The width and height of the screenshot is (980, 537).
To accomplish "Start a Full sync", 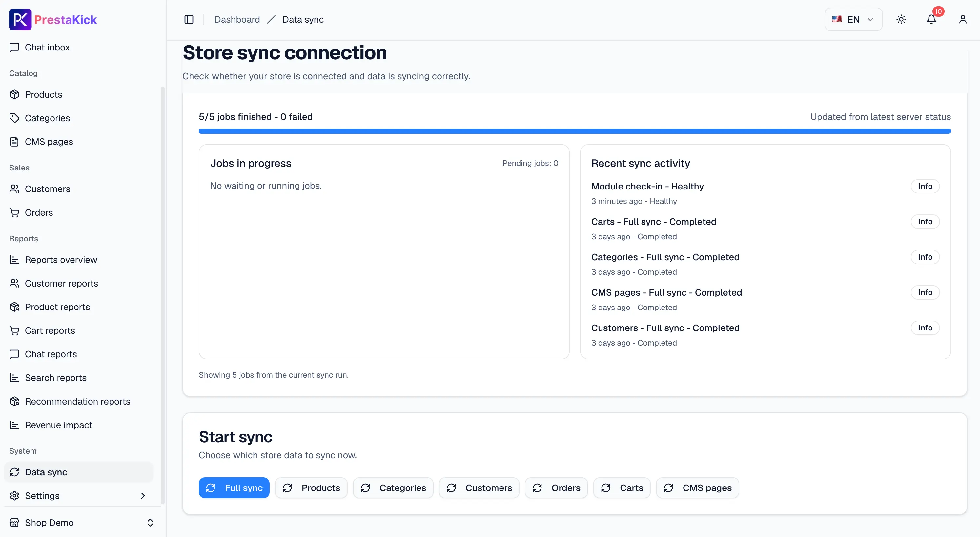I will [x=234, y=487].
